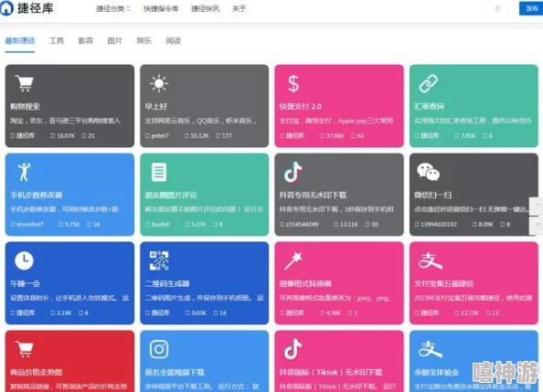
Task: Click the small icon left of 发布
Action: click(x=497, y=8)
